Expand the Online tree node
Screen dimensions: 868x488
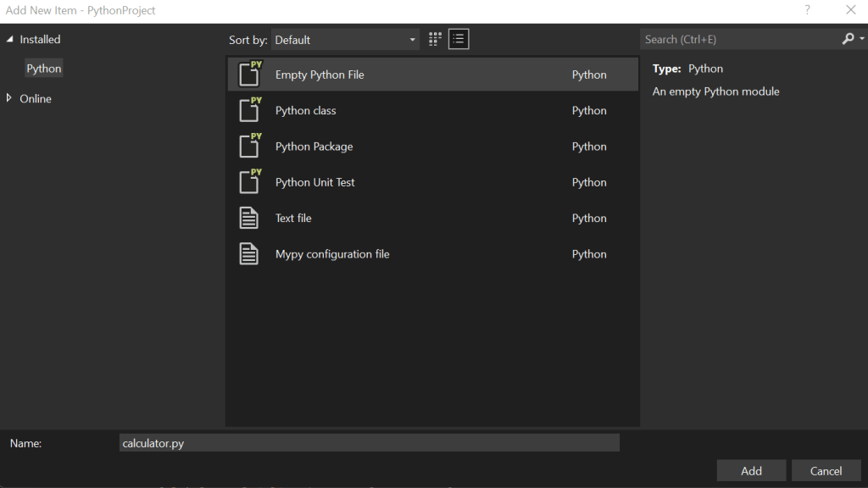coord(10,98)
